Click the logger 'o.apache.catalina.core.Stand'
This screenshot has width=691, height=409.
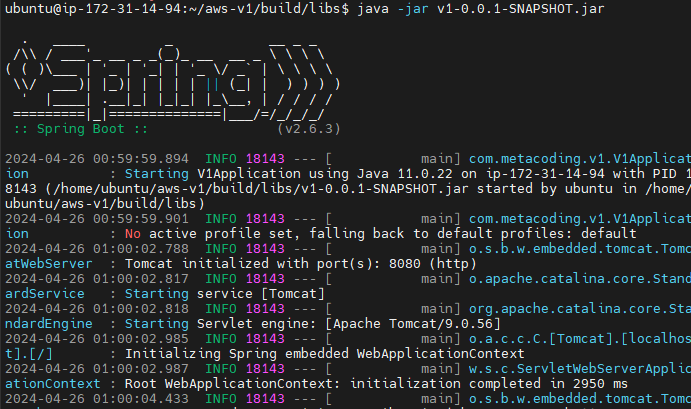[580, 279]
